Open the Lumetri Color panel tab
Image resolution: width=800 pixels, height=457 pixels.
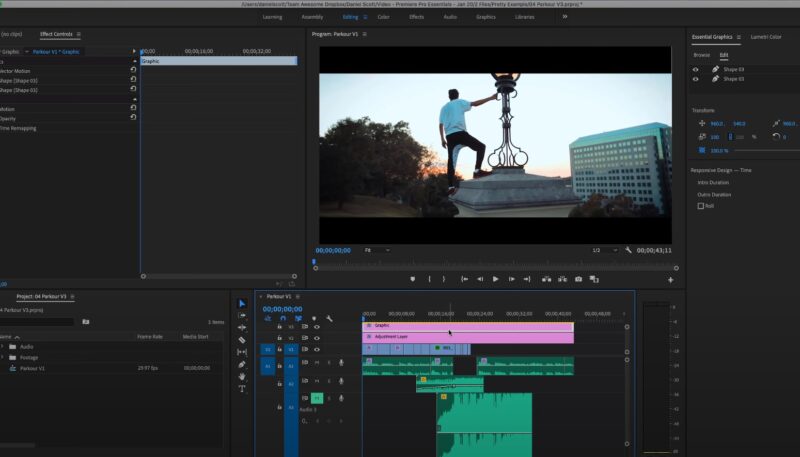(x=766, y=37)
